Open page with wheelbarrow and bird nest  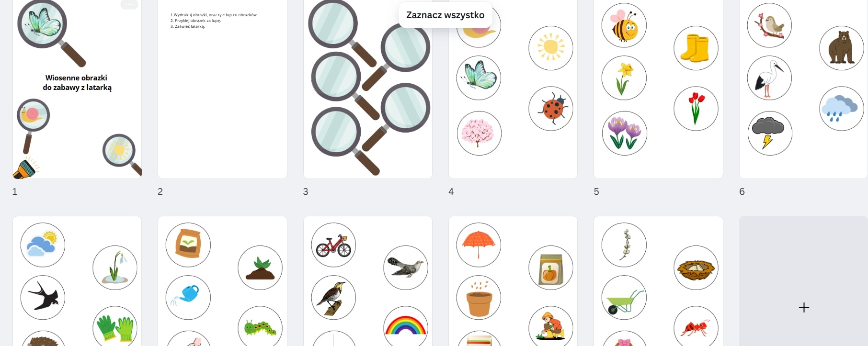658,281
